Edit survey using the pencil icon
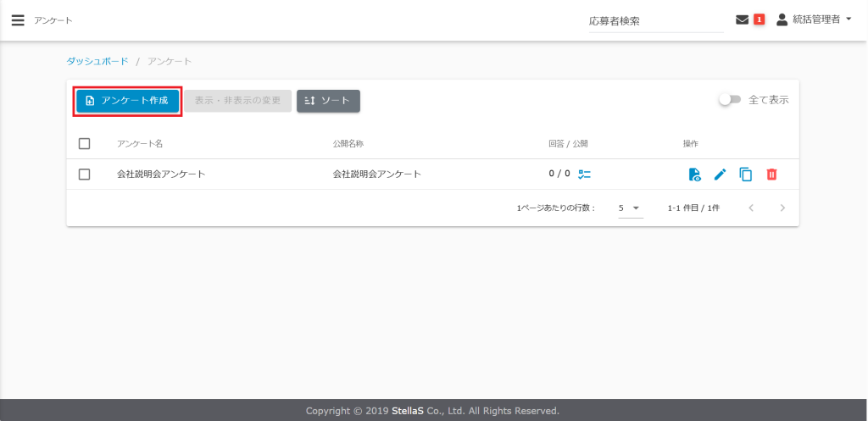868x421 pixels. 720,174
